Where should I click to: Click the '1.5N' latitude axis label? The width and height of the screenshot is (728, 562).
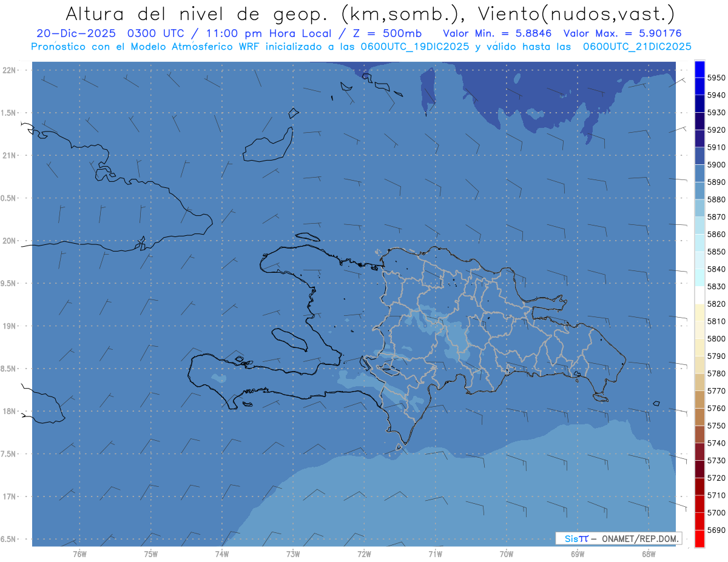point(9,113)
